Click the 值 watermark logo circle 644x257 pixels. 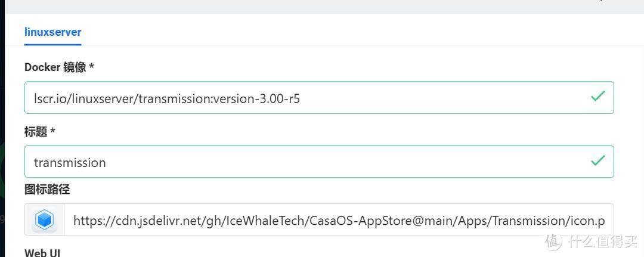pyautogui.click(x=553, y=242)
